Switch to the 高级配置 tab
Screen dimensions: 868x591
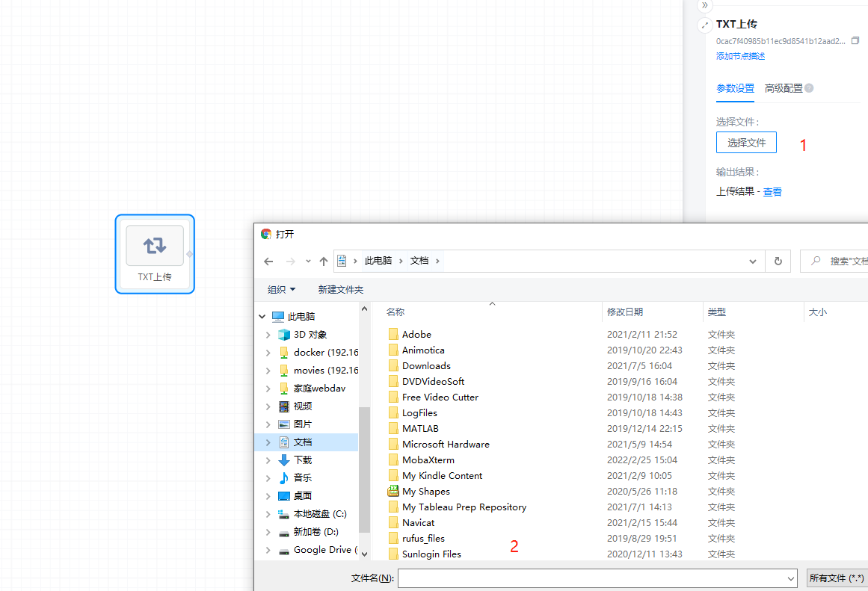point(783,88)
